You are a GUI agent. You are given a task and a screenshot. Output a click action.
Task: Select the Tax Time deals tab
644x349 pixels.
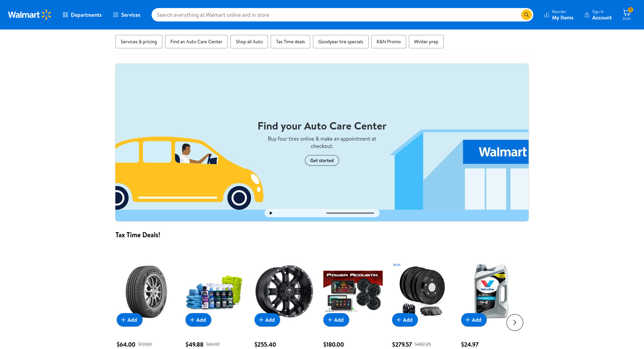point(290,42)
